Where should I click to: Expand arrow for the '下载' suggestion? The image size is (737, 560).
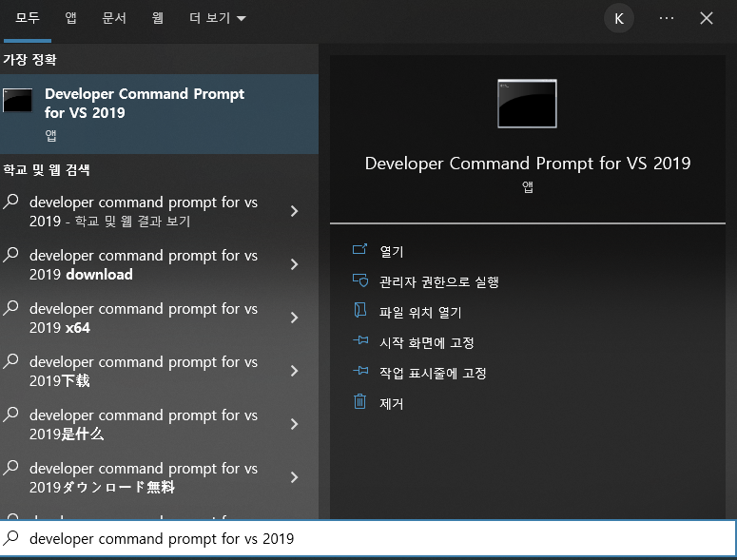pyautogui.click(x=294, y=371)
